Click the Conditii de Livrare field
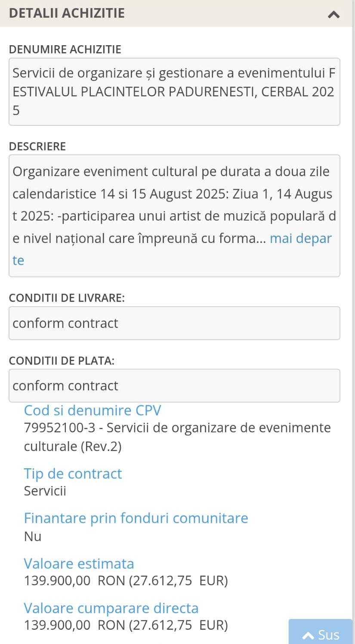Viewport: 355px width, 644px height. [x=174, y=323]
